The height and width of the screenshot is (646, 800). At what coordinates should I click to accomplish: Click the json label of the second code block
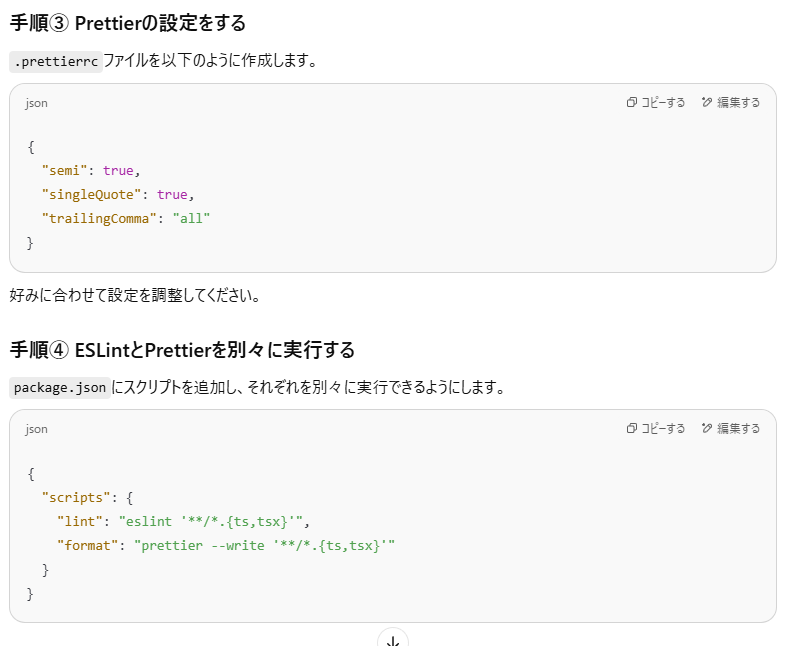coord(37,429)
